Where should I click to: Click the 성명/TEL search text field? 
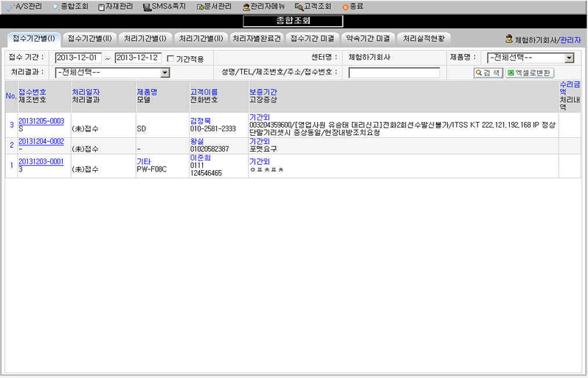(x=394, y=73)
